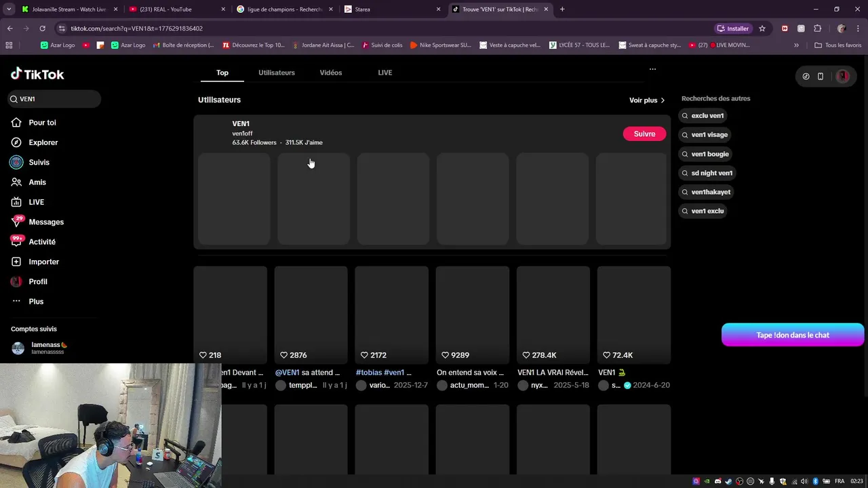Open the lamenass followed account
Viewport: 868px width, 488px height.
pyautogui.click(x=41, y=348)
